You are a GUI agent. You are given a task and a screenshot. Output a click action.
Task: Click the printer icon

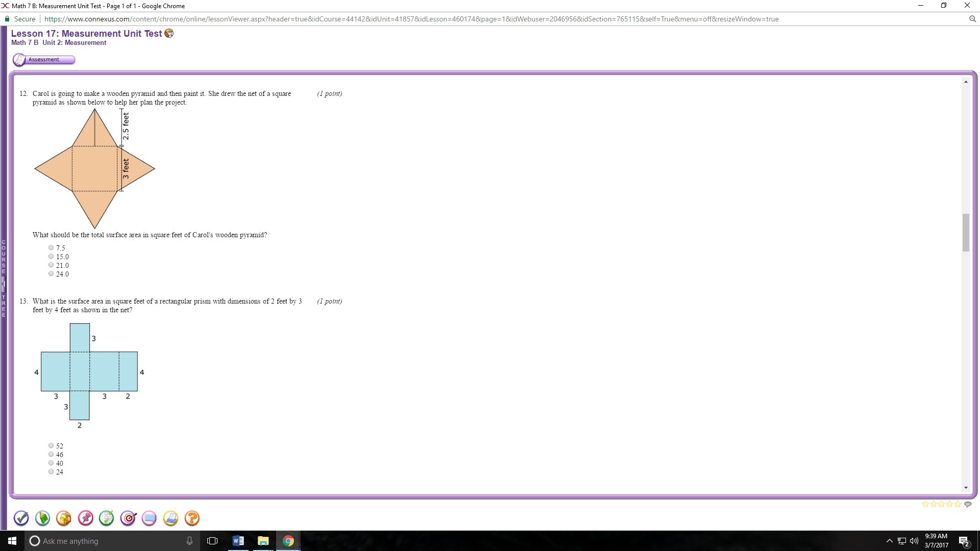[x=170, y=518]
